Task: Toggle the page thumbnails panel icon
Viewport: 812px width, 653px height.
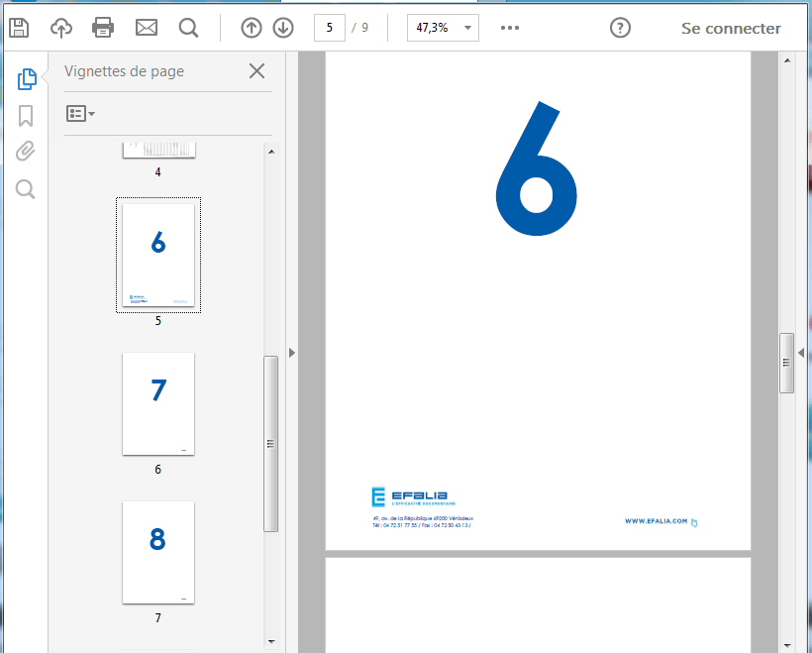Action: point(27,79)
